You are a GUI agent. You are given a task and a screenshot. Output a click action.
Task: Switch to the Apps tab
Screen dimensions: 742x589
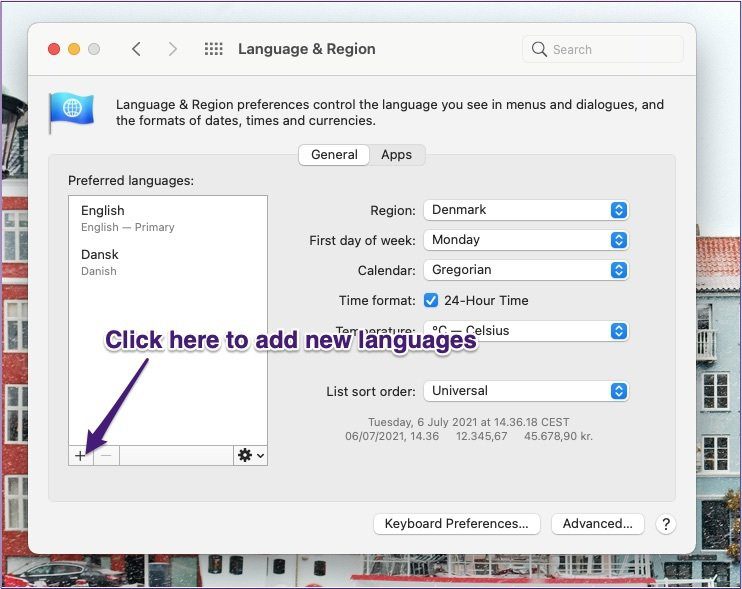[397, 155]
